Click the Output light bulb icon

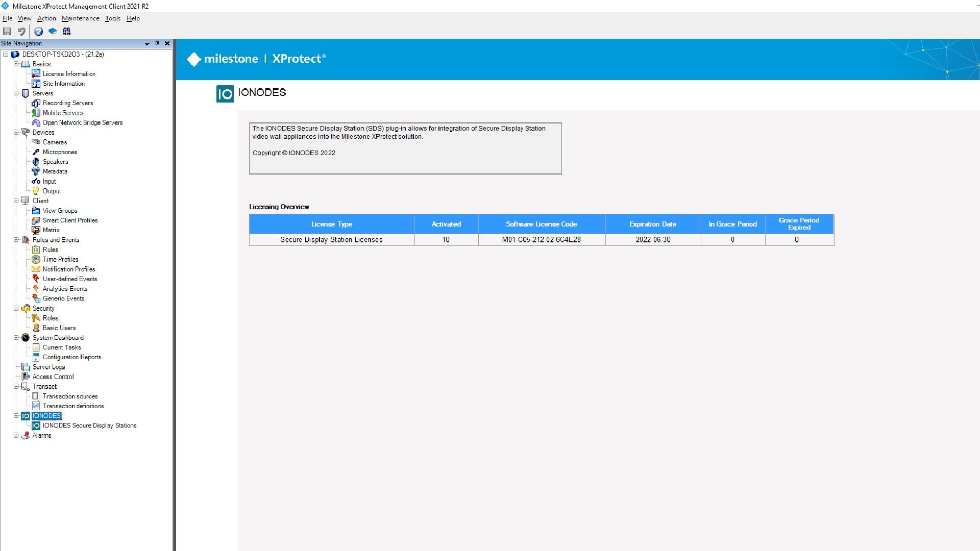coord(36,191)
